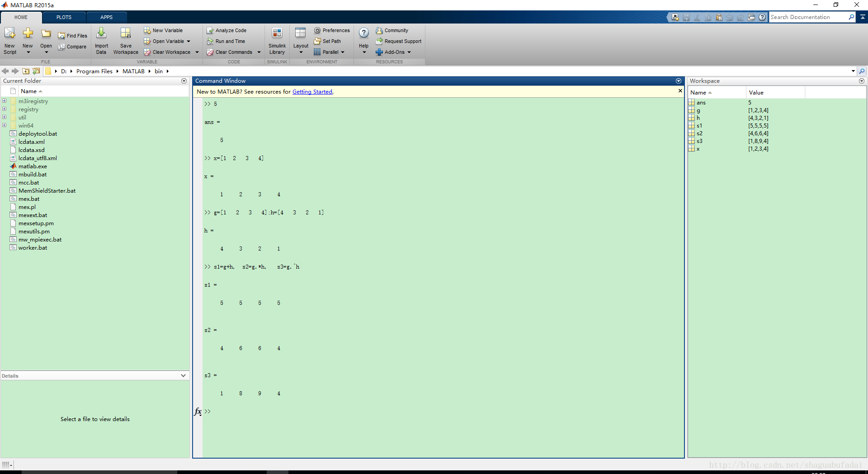Create a New Variable

(163, 30)
